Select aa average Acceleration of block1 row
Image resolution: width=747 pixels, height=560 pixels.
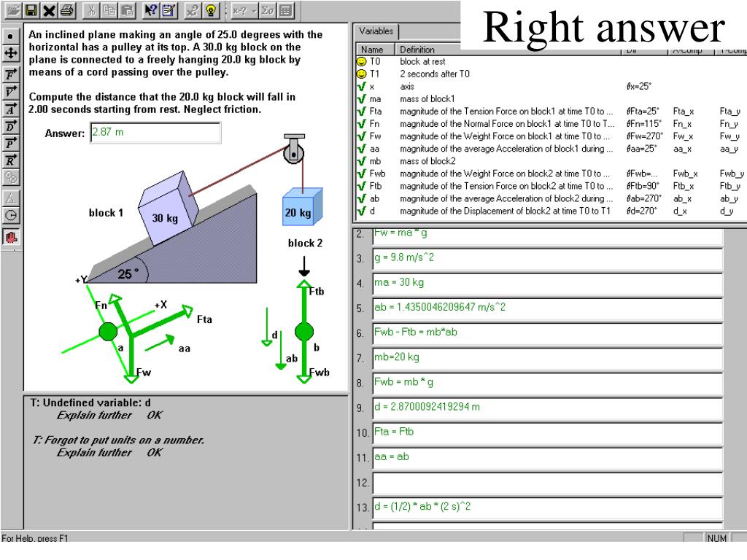(x=550, y=149)
